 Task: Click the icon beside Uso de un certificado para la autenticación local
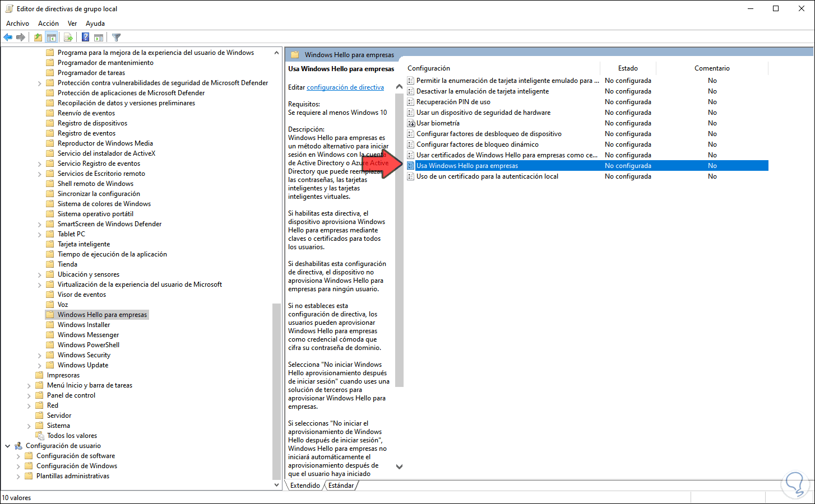pos(411,176)
